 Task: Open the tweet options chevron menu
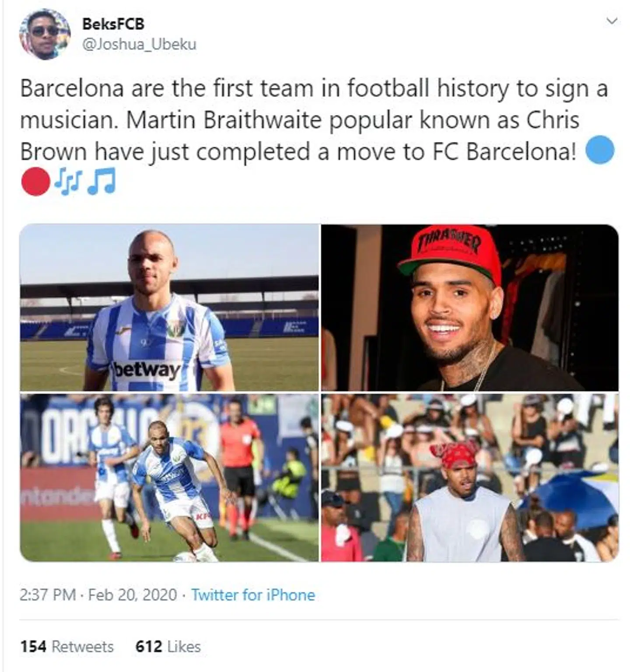click(612, 21)
